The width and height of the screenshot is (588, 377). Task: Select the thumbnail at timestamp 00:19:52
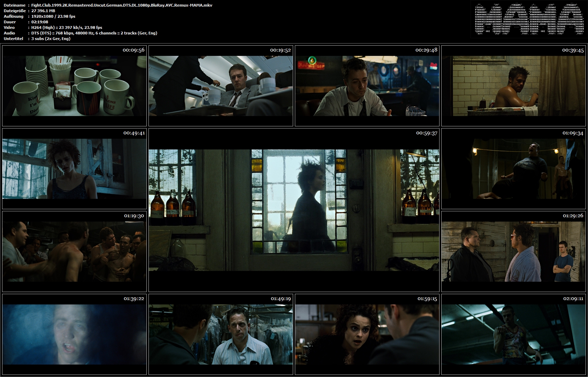221,86
